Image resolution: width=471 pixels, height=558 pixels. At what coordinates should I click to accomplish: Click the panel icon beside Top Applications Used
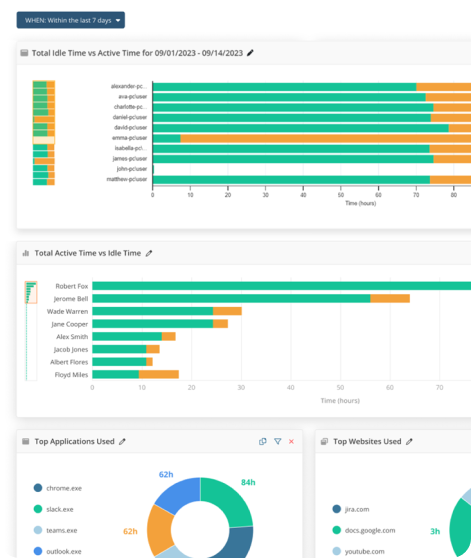click(26, 442)
